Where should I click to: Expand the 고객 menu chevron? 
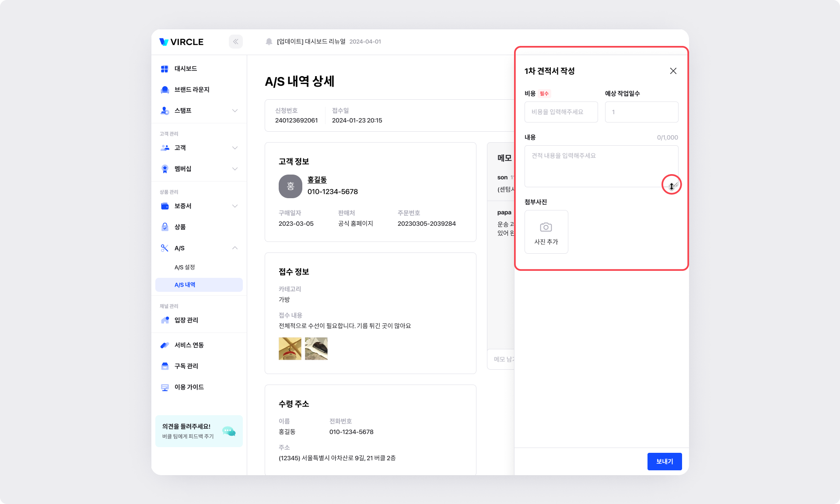[x=235, y=148]
